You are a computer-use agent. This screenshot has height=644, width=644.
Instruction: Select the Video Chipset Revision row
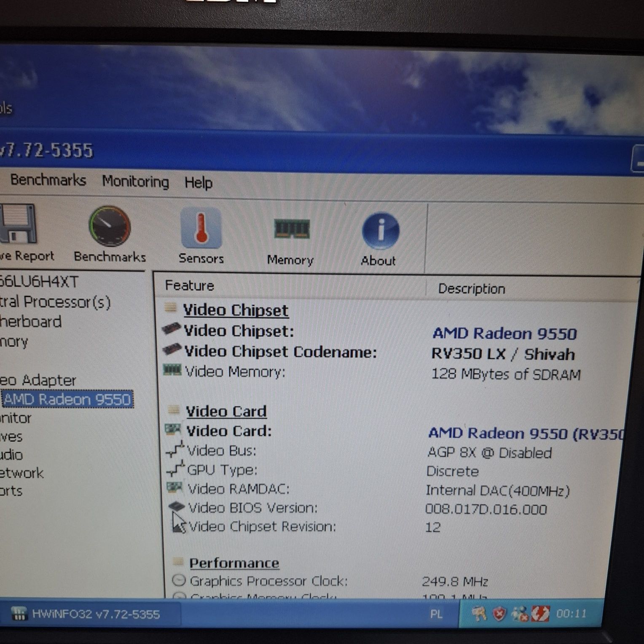pyautogui.click(x=306, y=527)
